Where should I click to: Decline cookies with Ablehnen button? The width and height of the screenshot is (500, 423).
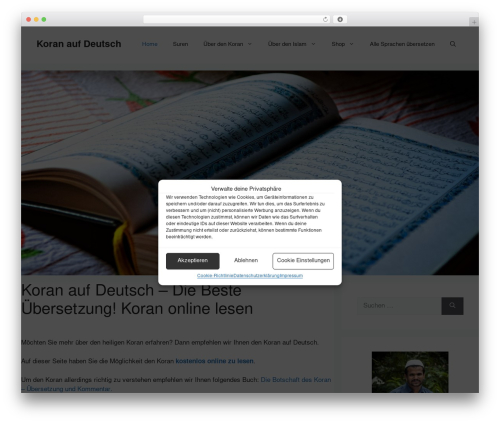[246, 260]
